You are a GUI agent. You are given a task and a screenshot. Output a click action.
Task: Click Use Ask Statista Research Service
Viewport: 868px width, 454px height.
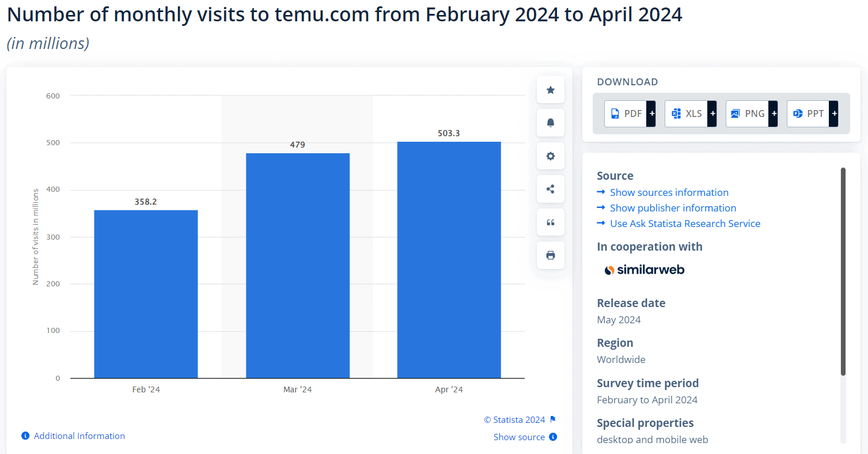coord(685,223)
